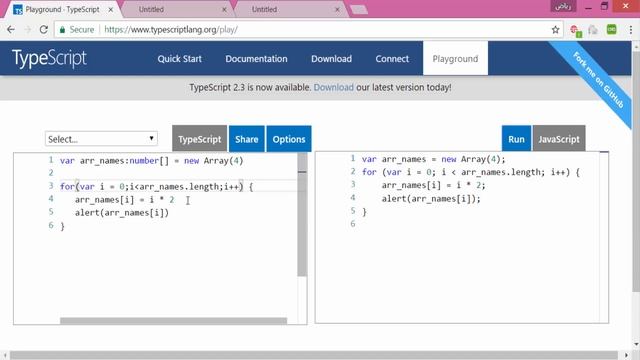Click empty line 2 in TypeScript editor
This screenshot has height=360, width=640.
click(178, 173)
